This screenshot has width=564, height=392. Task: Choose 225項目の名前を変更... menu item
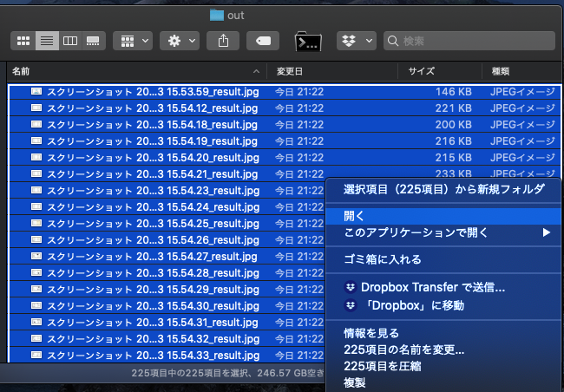(443, 350)
